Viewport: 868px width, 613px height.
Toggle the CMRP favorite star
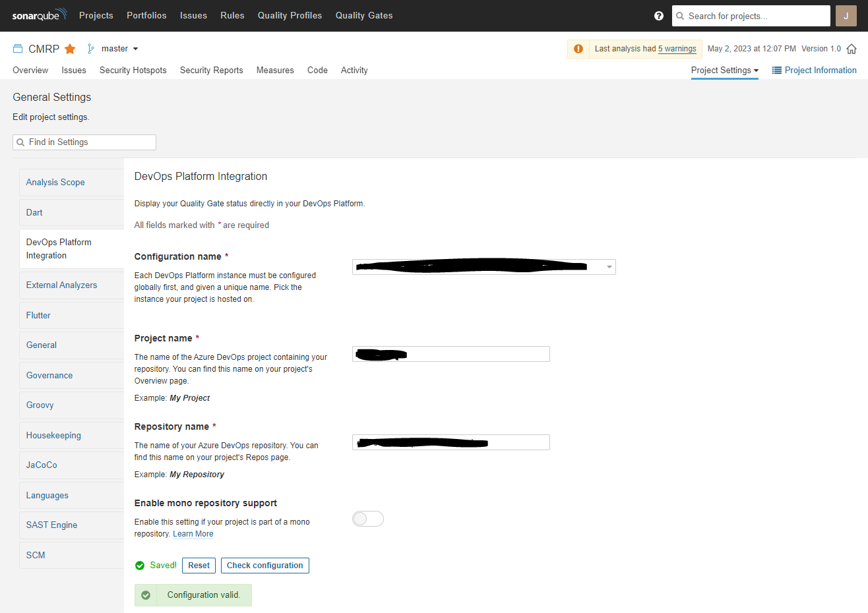pyautogui.click(x=70, y=49)
